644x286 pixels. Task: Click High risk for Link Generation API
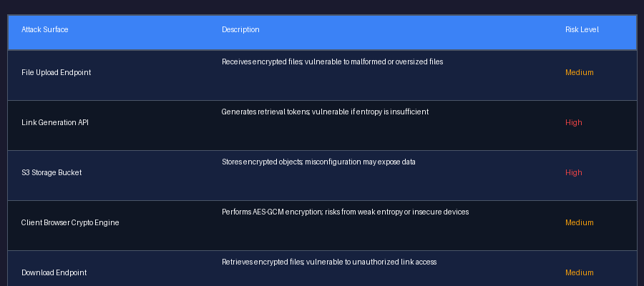[573, 122]
